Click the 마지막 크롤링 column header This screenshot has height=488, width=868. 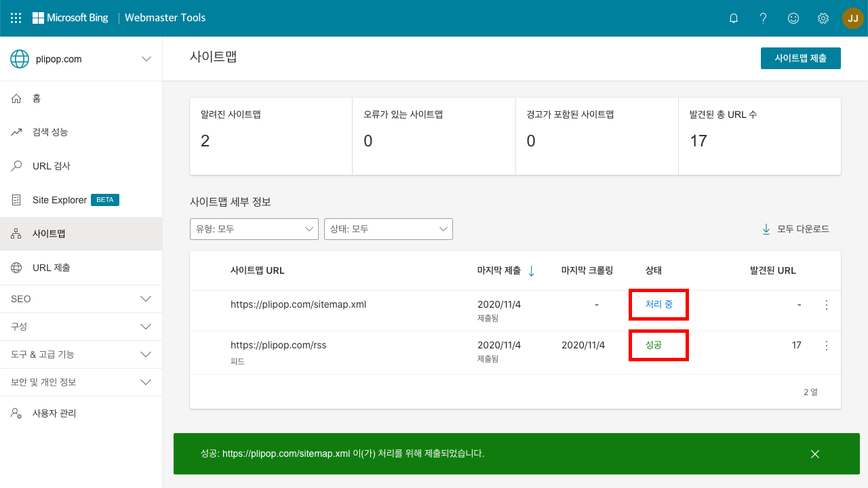click(587, 270)
